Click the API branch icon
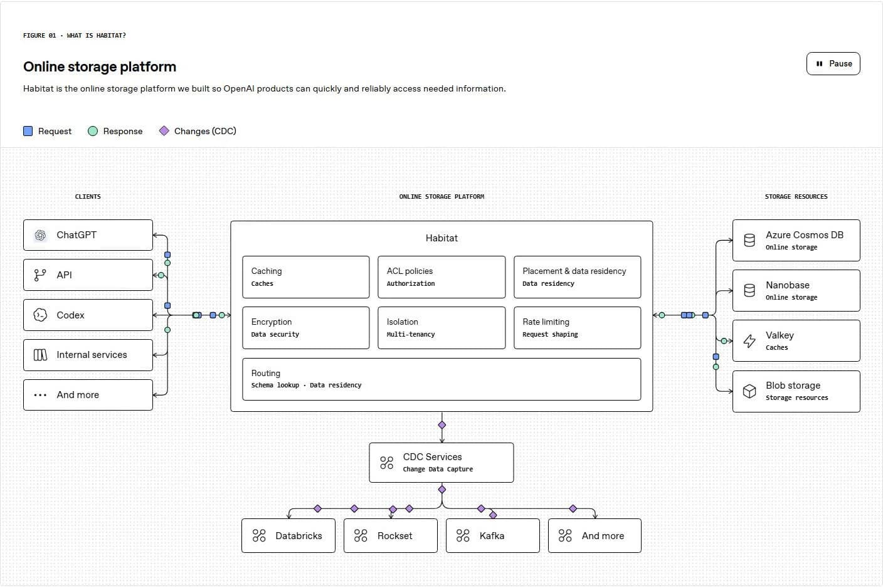Image resolution: width=883 pixels, height=588 pixels. (40, 275)
